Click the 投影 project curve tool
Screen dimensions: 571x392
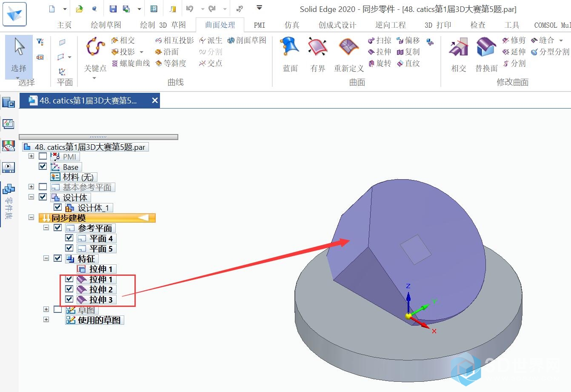[x=123, y=52]
